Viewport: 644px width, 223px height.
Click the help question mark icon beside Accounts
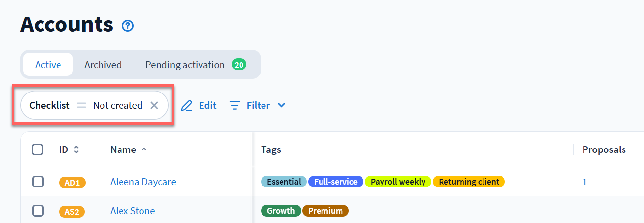[x=128, y=26]
